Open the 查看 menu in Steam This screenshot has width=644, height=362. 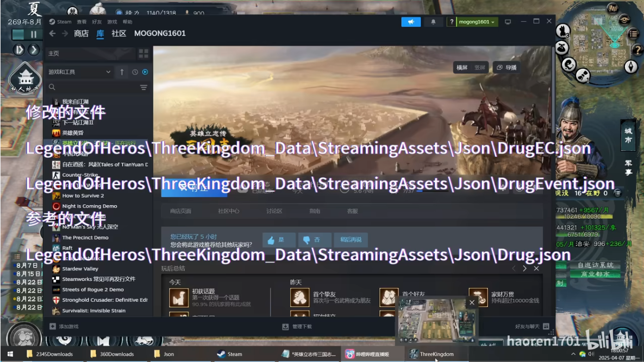point(82,22)
